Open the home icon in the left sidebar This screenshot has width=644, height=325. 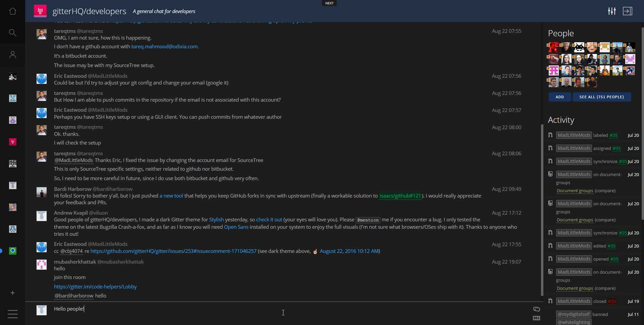tap(12, 11)
